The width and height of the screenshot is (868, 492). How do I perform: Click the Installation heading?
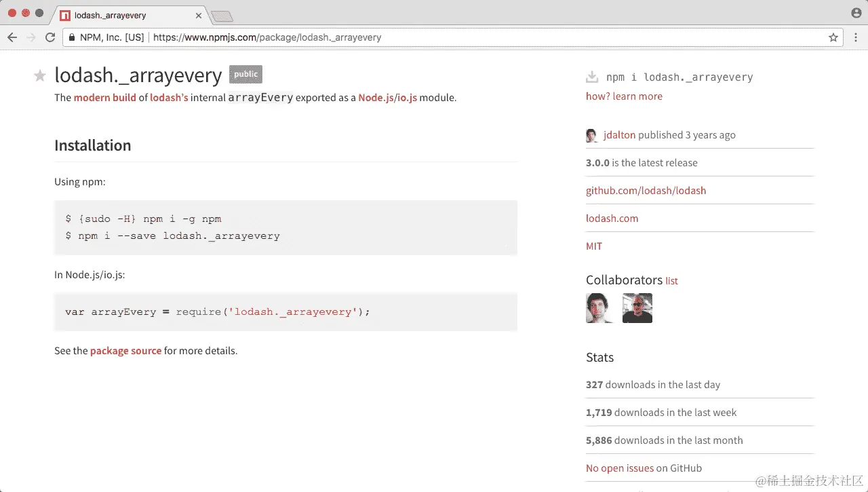(x=93, y=145)
